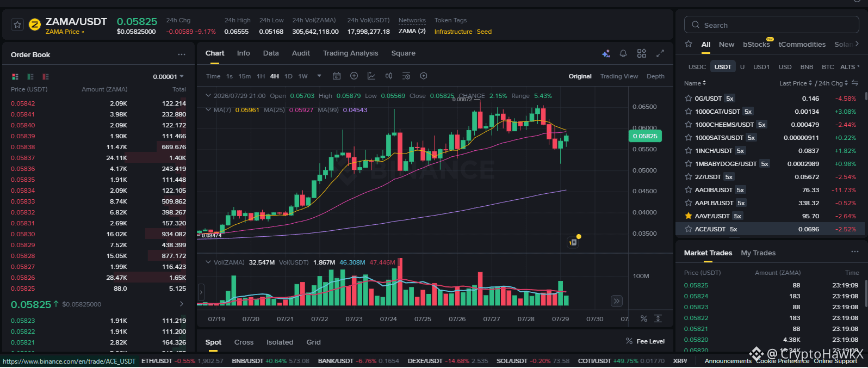Collapse the Vol indicator chevron
Screen dimensions: 868x368
[x=208, y=262]
